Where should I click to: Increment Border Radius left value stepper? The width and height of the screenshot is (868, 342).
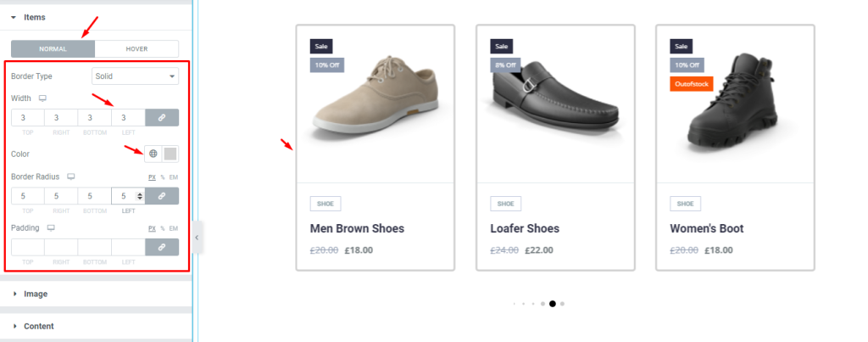pos(140,193)
